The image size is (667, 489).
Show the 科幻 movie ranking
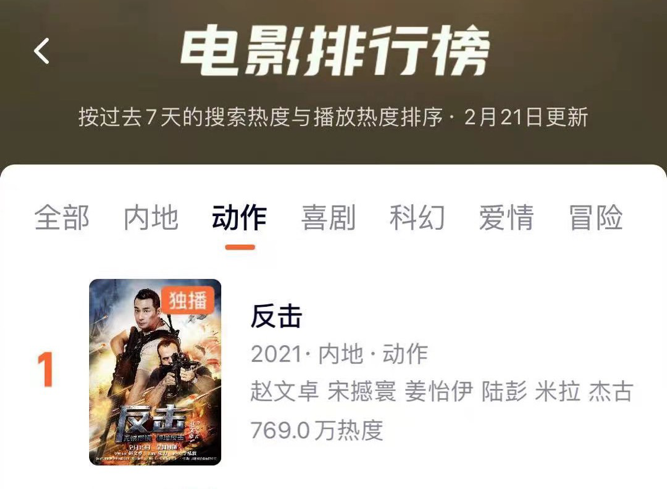point(418,218)
